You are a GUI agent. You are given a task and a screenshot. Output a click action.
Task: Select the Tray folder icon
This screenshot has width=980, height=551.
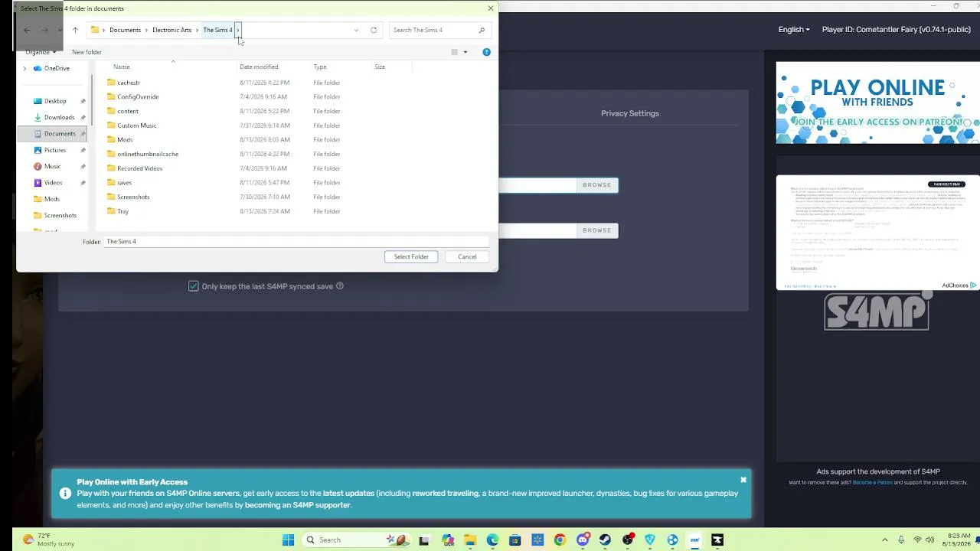click(x=111, y=211)
